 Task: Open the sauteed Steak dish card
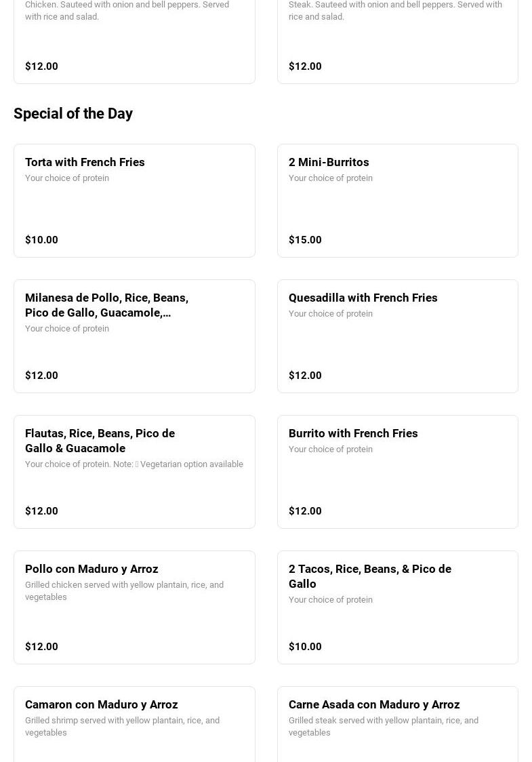coord(397,41)
